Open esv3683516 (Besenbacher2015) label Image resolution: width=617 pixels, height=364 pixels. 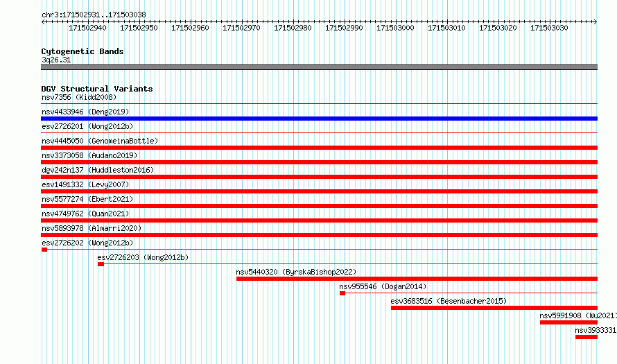[x=449, y=301]
